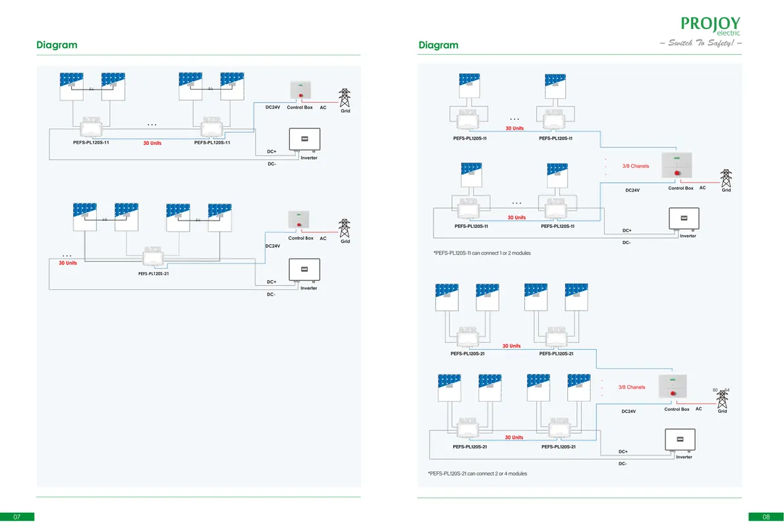
Task: Click the Control Box in page 07's PEFS-PL120S-21 diagram
Action: [299, 220]
